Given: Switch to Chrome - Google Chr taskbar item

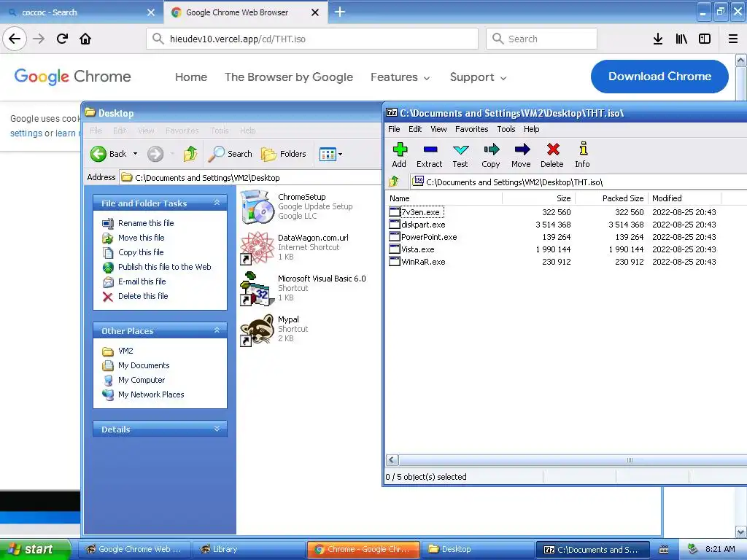Looking at the screenshot, I should pyautogui.click(x=363, y=549).
